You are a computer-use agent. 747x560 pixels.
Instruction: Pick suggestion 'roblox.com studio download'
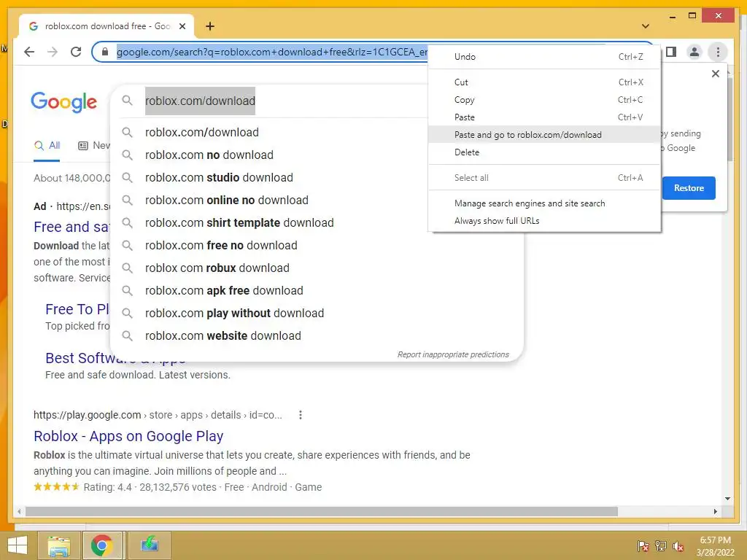click(x=317, y=178)
